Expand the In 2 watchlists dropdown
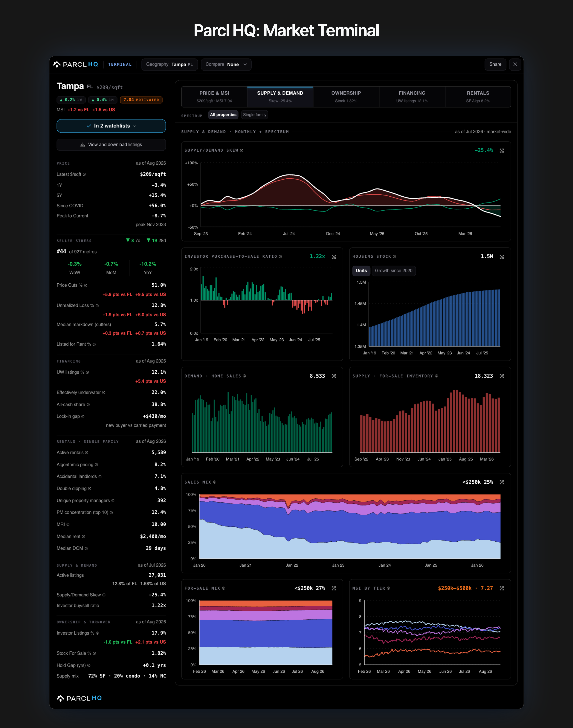The width and height of the screenshot is (573, 728). point(111,126)
